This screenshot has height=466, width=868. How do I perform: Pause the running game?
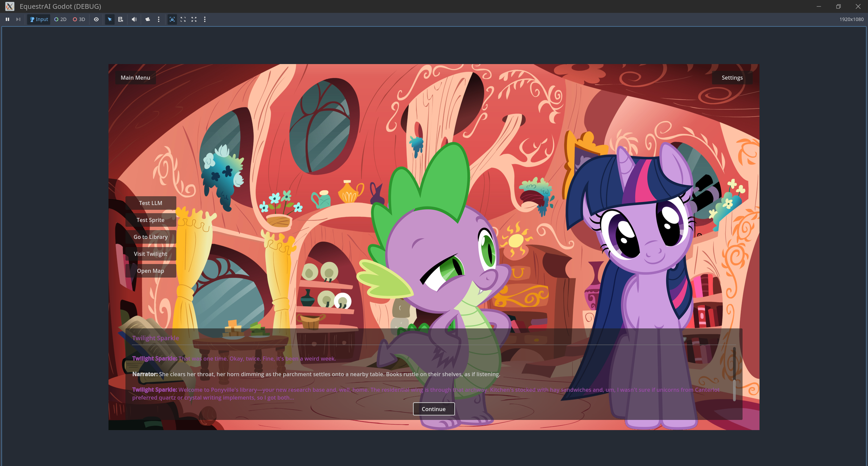click(7, 19)
